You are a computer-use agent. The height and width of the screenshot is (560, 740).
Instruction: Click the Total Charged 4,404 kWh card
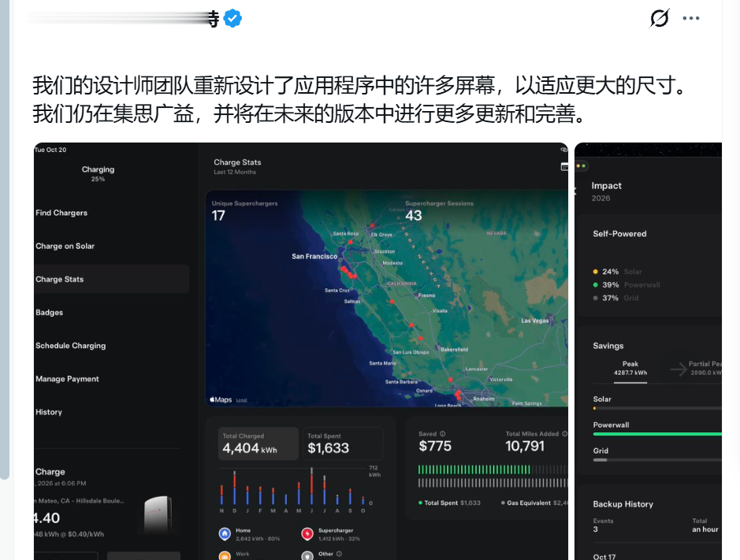[x=258, y=443]
